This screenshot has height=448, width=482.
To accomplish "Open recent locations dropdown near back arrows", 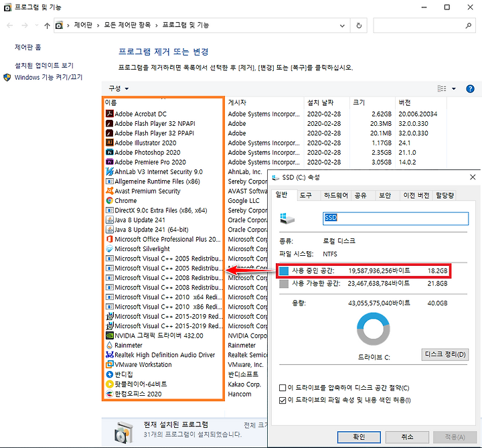I will pos(37,25).
